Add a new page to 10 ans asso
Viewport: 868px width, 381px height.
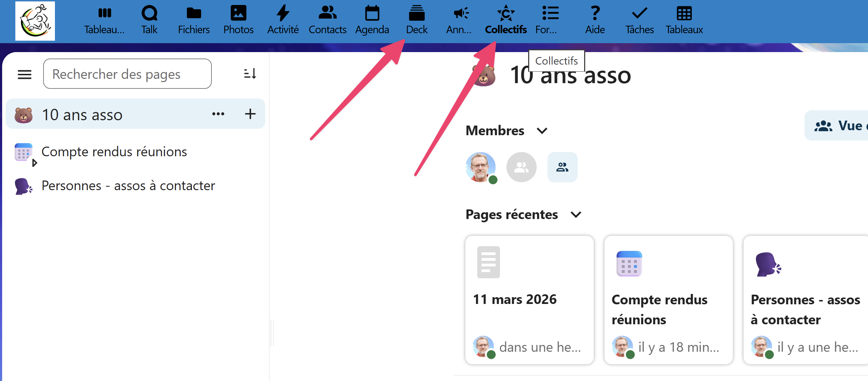(250, 114)
